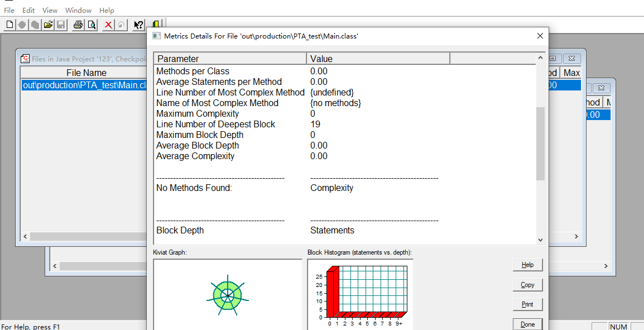Click the Block Histogram chart

tap(360, 294)
